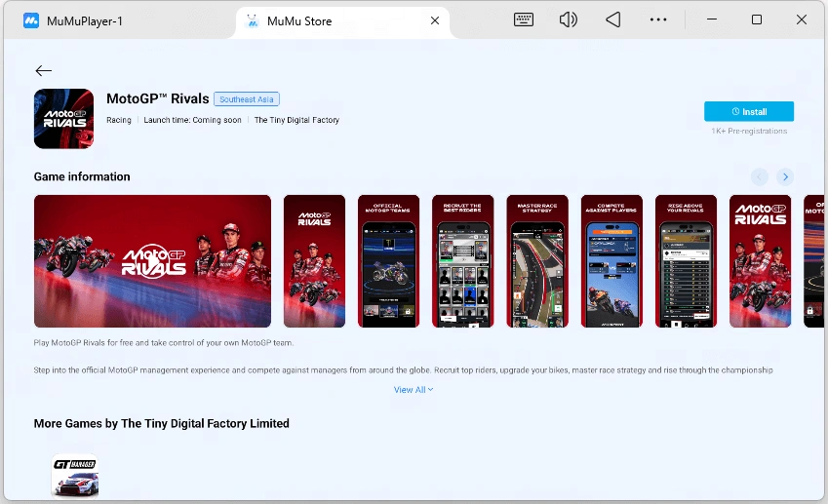Image resolution: width=828 pixels, height=504 pixels.
Task: Show previous screenshots with left arrow
Action: pos(760,176)
